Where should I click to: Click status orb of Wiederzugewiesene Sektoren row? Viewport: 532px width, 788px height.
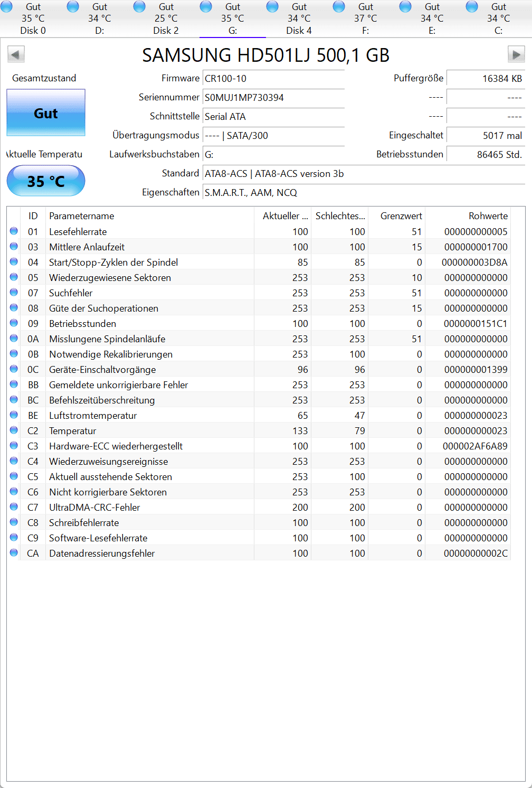(x=14, y=277)
